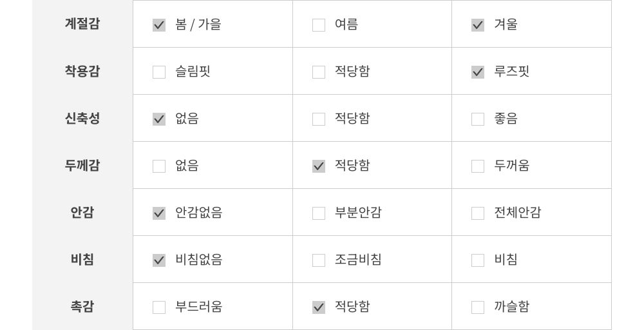Screen dimensions: 644x330
Task: Uncheck the 적당함 checkbox in 촉감 row
Action: tap(319, 307)
